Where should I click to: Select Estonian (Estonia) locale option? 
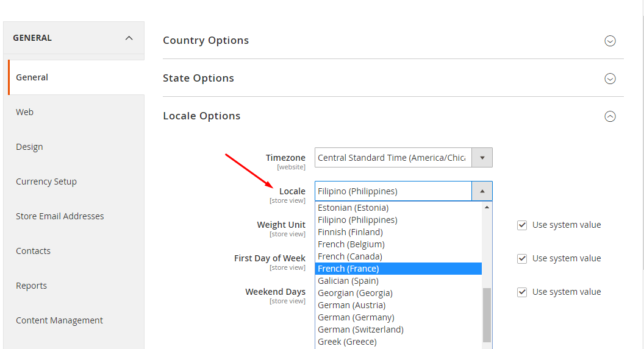(x=353, y=208)
